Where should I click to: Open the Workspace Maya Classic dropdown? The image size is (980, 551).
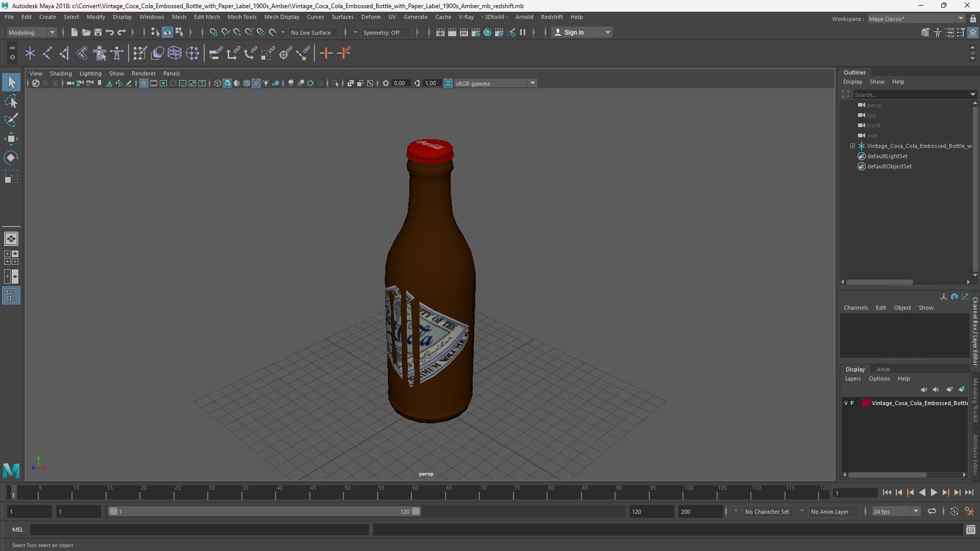point(916,18)
